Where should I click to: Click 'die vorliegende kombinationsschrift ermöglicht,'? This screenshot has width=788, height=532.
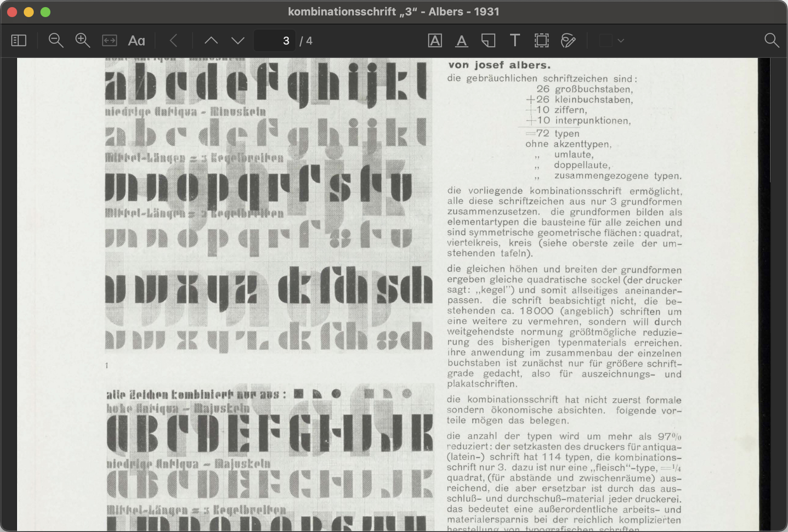click(565, 191)
